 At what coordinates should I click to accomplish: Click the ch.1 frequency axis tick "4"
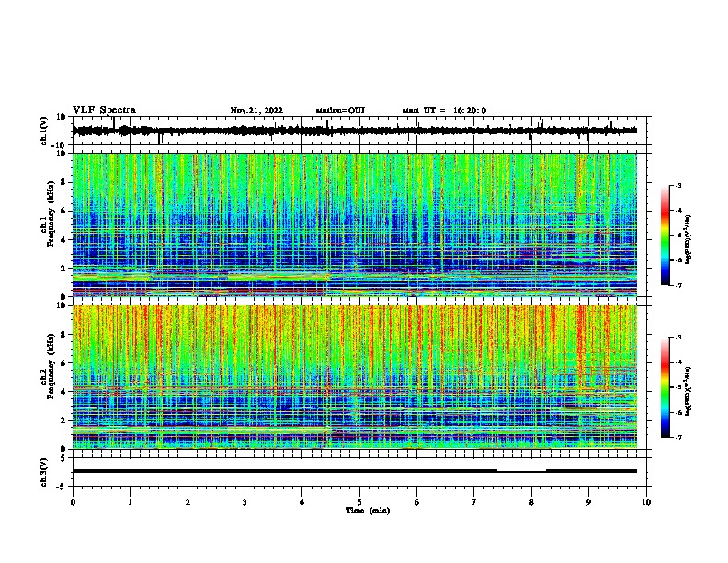click(64, 240)
